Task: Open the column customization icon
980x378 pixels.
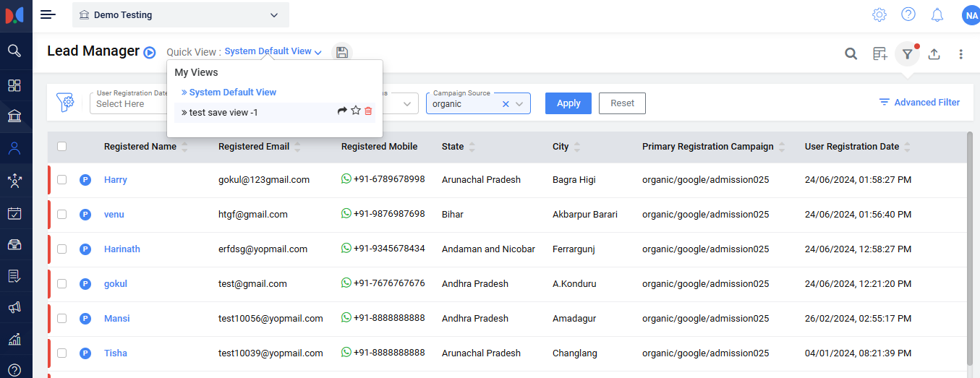Action: [879, 53]
